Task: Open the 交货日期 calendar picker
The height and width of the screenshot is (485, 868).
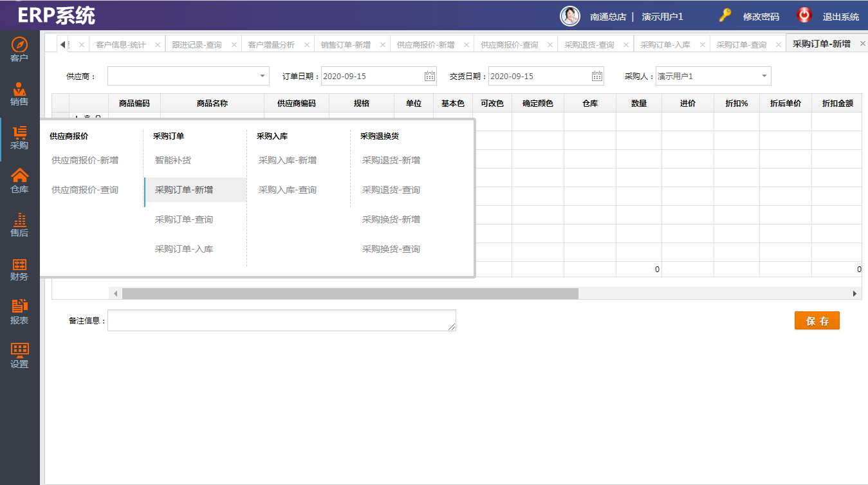Action: click(597, 77)
